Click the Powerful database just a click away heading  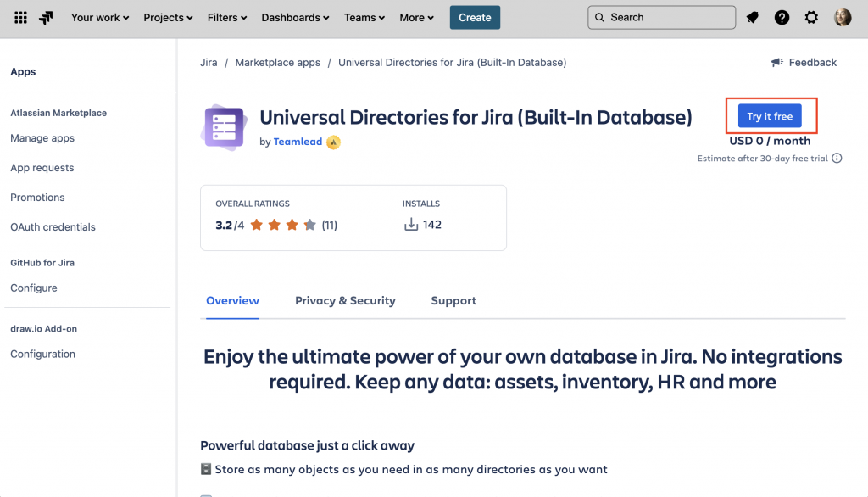307,445
